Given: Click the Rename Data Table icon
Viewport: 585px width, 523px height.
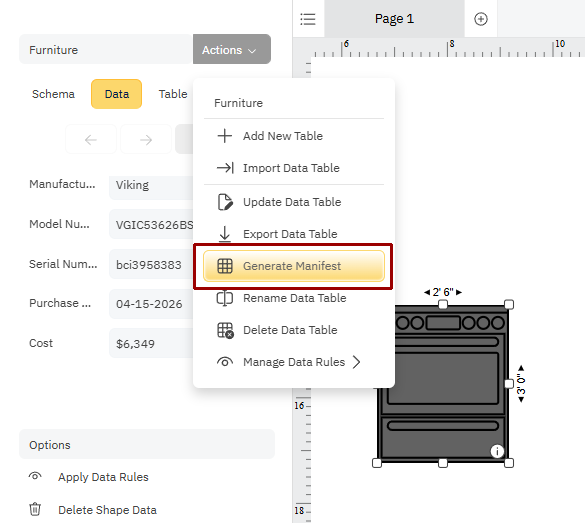Looking at the screenshot, I should click(225, 298).
